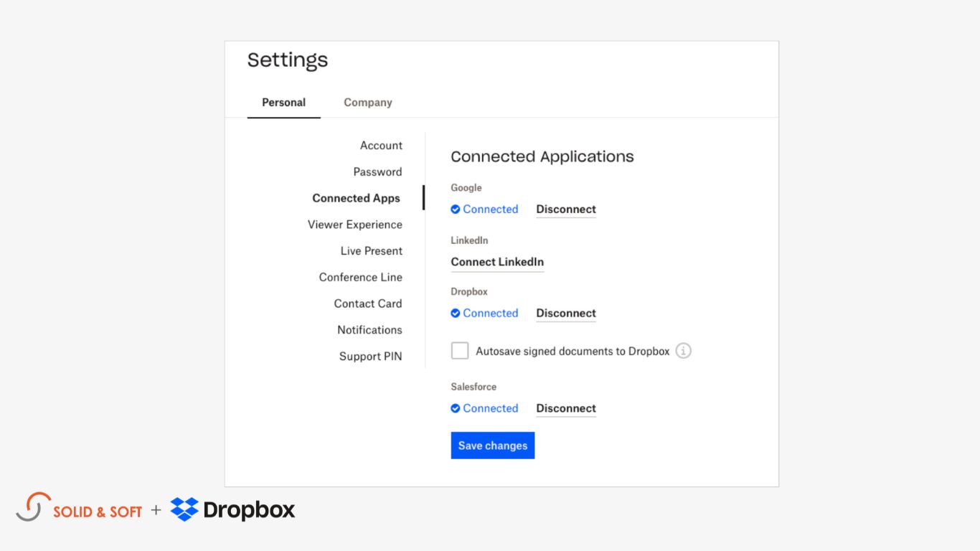Viewport: 980px width, 551px height.
Task: Switch to the Personal tab
Action: point(283,102)
